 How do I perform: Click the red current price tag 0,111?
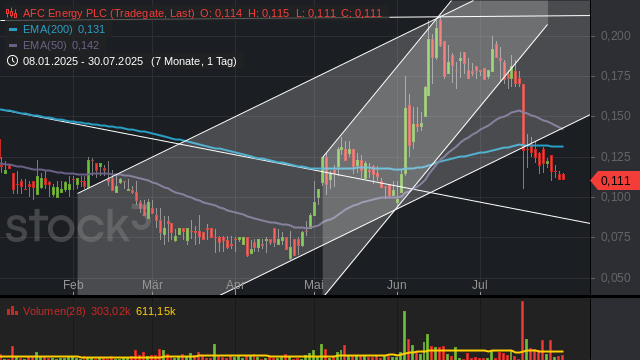[x=615, y=180]
